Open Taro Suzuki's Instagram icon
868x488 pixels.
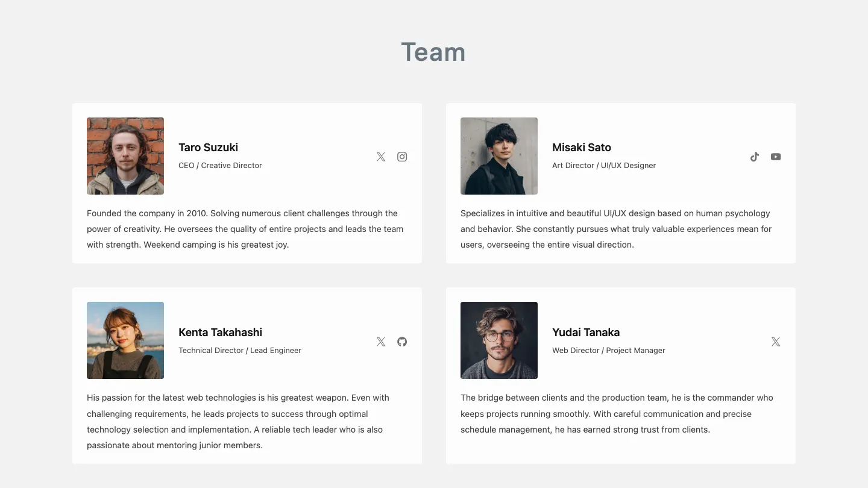pos(402,157)
